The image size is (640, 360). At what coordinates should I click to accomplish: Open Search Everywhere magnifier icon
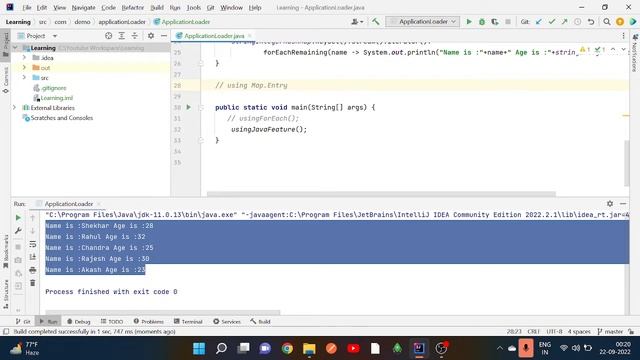pyautogui.click(x=607, y=22)
